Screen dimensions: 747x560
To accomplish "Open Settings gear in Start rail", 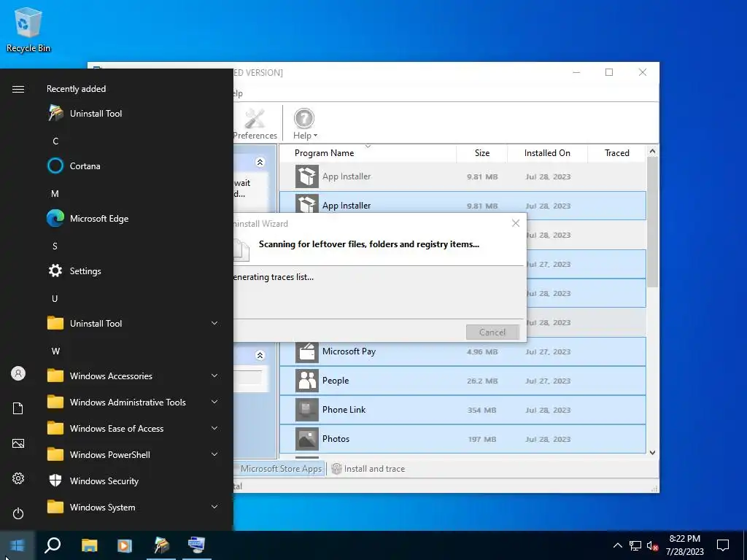I will pyautogui.click(x=18, y=478).
